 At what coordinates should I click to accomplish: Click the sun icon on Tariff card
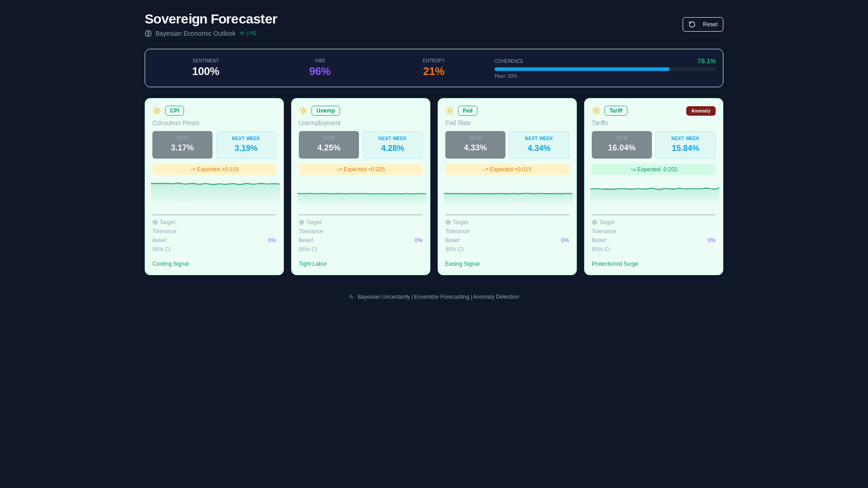tap(596, 111)
